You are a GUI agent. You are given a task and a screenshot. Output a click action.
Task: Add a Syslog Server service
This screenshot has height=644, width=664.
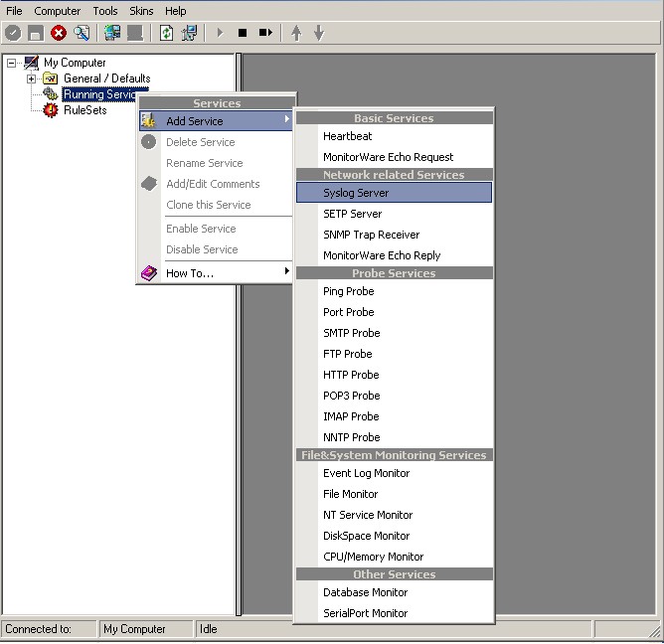tap(395, 193)
